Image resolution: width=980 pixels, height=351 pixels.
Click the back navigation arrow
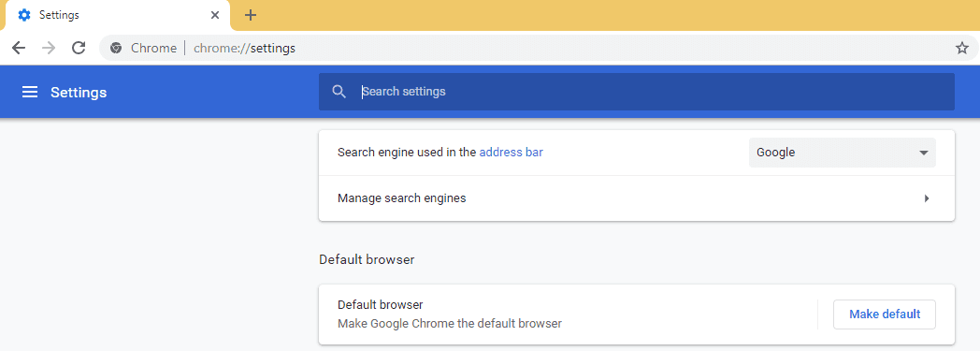pos(19,48)
